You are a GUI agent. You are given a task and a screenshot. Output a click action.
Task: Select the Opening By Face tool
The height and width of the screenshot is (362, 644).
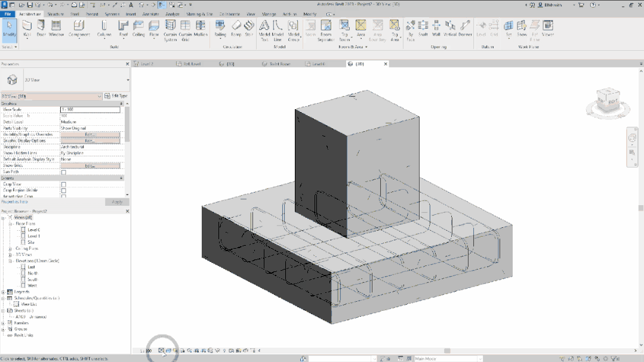410,31
